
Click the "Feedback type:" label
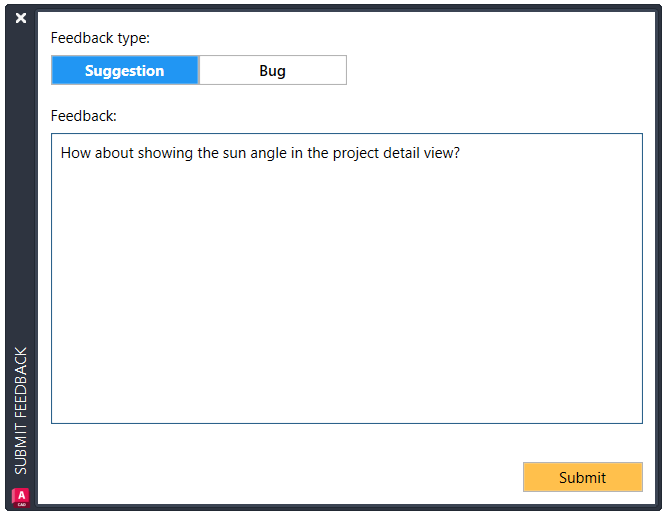coord(100,38)
